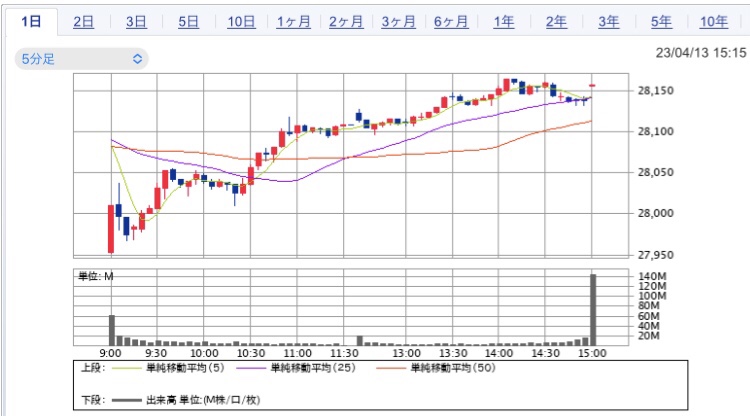The height and width of the screenshot is (416, 750).
Task: Select the 2ヶ月 period link
Action: [346, 22]
